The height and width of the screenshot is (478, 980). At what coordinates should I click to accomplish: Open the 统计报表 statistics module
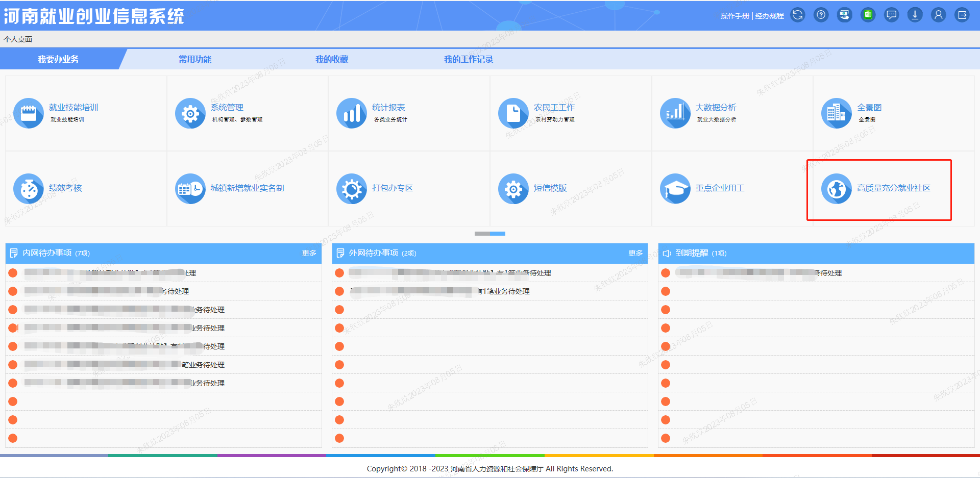point(388,108)
